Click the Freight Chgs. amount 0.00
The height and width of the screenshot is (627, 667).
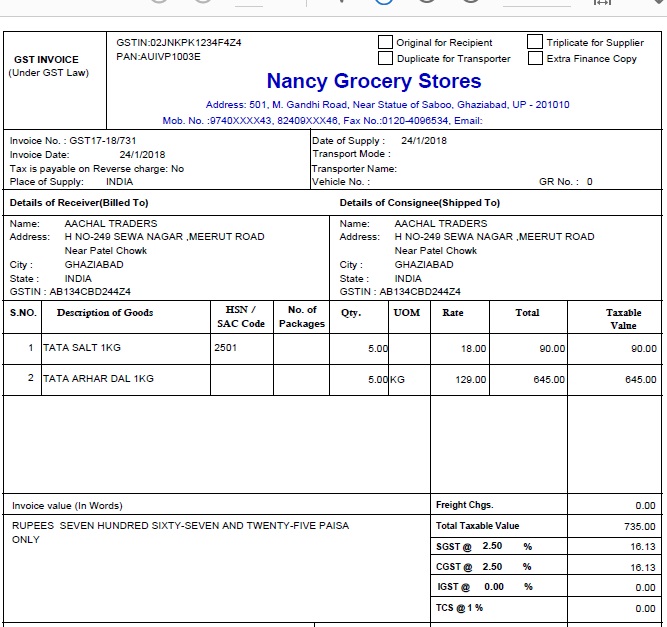tap(645, 505)
